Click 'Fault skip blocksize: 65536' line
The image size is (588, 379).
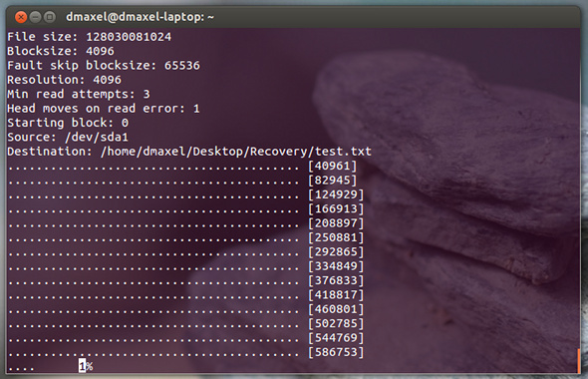tap(104, 65)
